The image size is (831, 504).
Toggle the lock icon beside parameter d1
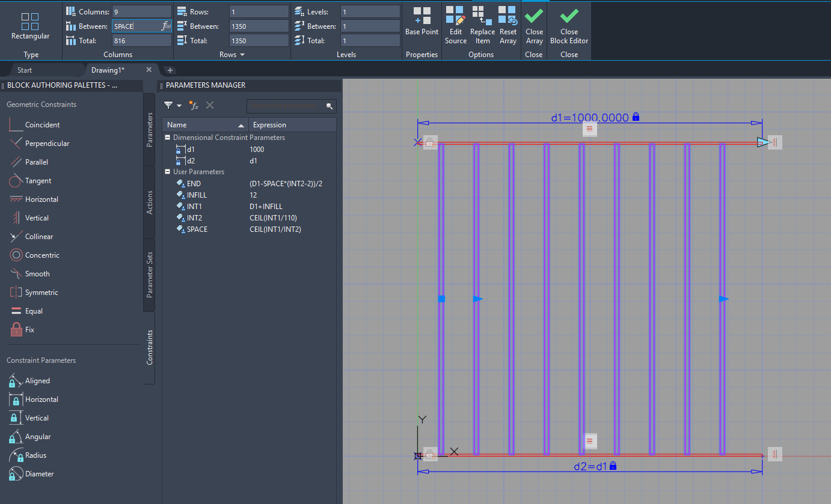tap(177, 149)
